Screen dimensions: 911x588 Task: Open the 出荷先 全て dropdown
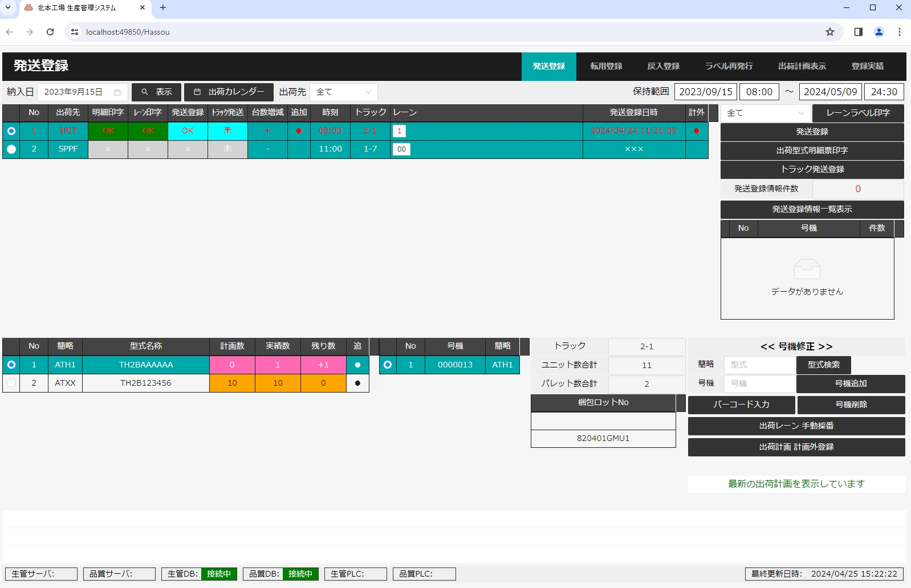point(344,92)
